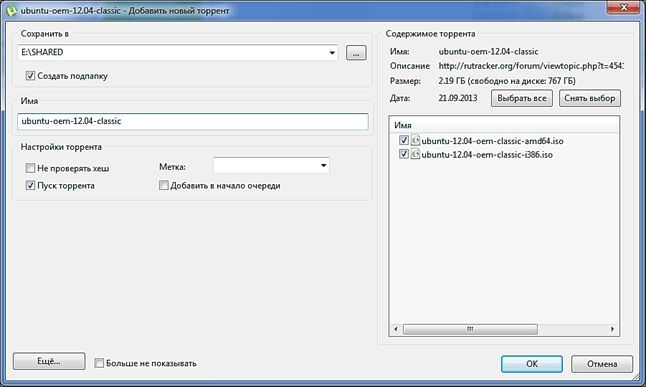Click torrent name value 'ubuntu-oem-12.04-classic' in contents
Viewport: 646px width, 387px height.
(488, 52)
